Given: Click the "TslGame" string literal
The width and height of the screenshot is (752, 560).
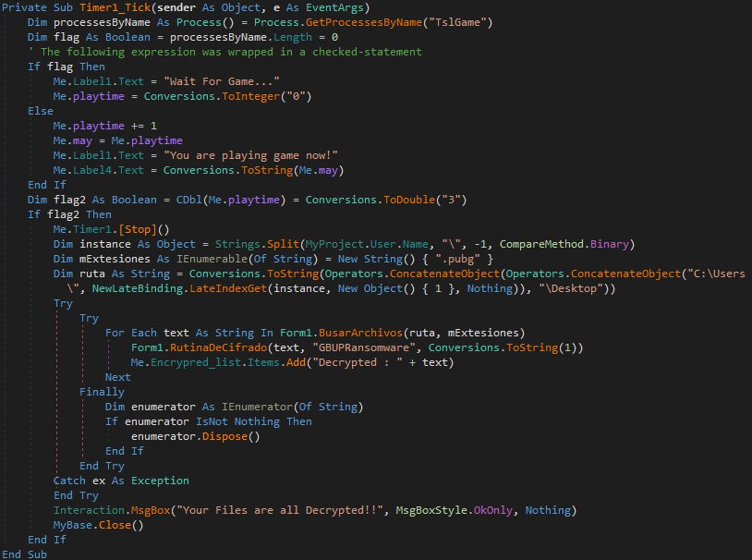Looking at the screenshot, I should point(457,22).
